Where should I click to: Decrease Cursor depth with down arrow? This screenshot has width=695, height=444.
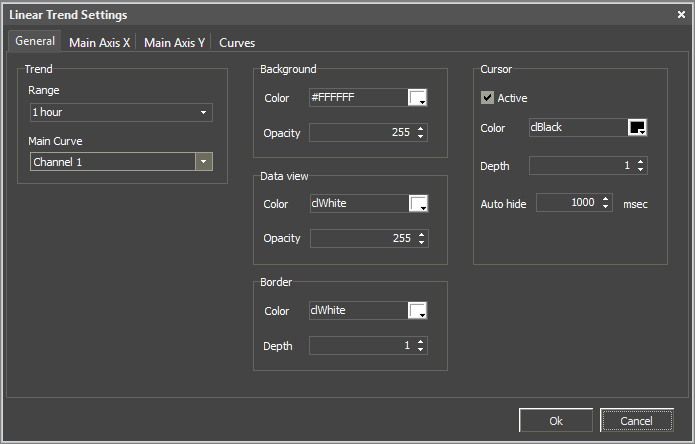tap(640, 169)
